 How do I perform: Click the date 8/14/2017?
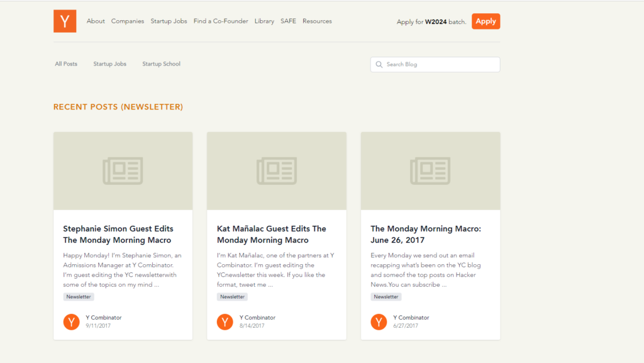coord(252,326)
